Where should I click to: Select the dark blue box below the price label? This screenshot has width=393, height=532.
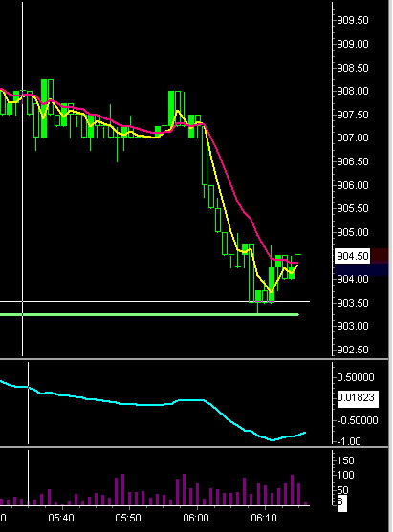361,269
